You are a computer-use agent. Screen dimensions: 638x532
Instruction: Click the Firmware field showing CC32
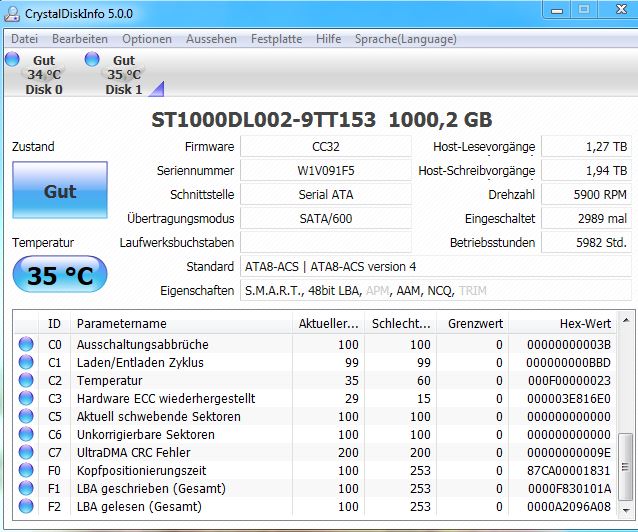[x=326, y=147]
